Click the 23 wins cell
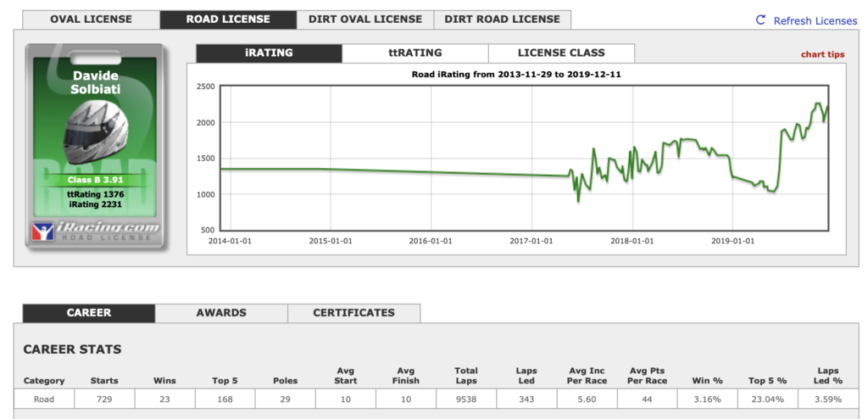The height and width of the screenshot is (419, 868). tap(164, 399)
